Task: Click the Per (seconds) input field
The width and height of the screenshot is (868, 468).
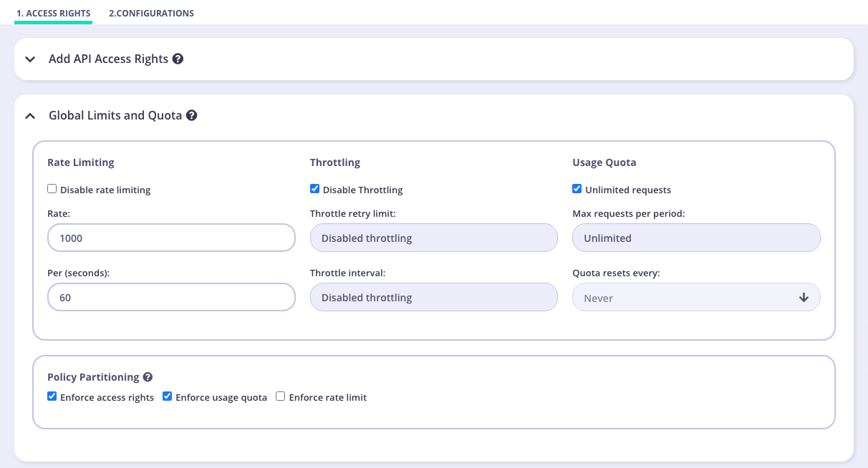Action: tap(171, 297)
